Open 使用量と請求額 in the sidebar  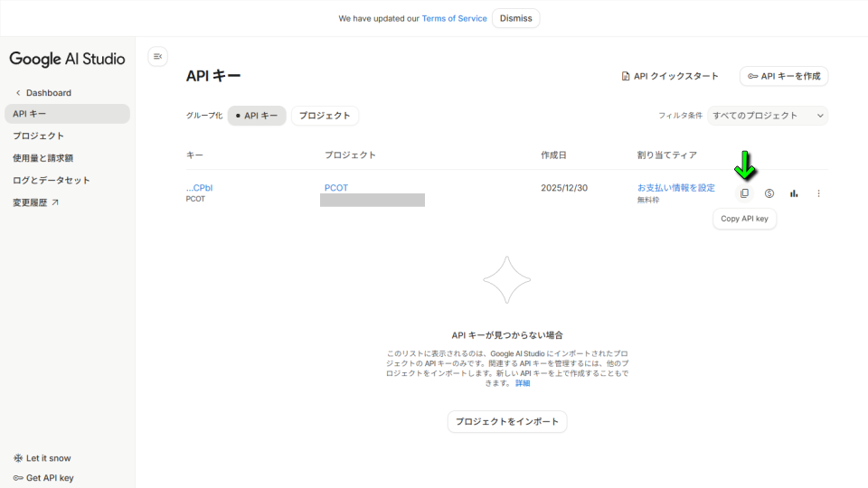tap(43, 158)
